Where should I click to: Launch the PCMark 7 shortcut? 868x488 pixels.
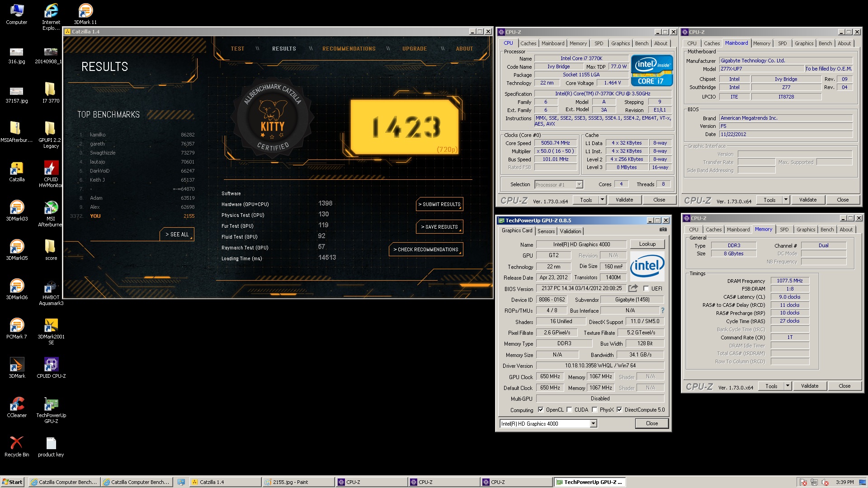point(17,328)
